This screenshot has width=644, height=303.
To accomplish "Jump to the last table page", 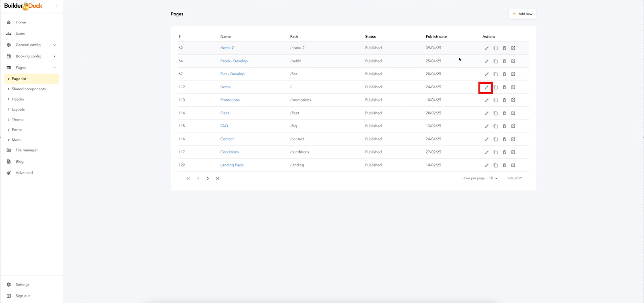I will click(217, 178).
